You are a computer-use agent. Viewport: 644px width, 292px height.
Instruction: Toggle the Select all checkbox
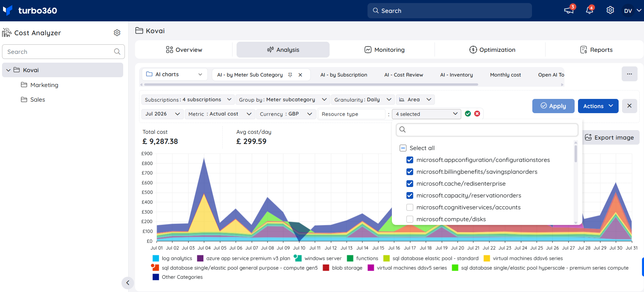pos(403,148)
